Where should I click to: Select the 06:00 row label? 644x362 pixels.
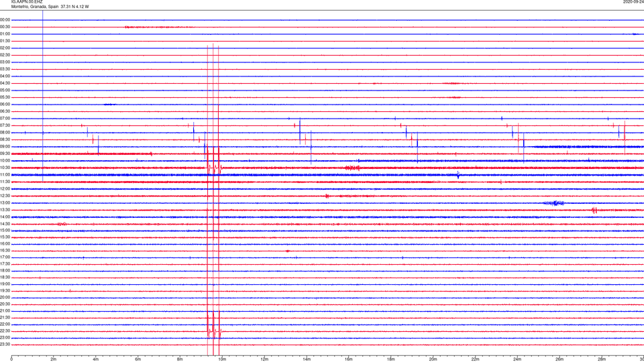(x=5, y=105)
